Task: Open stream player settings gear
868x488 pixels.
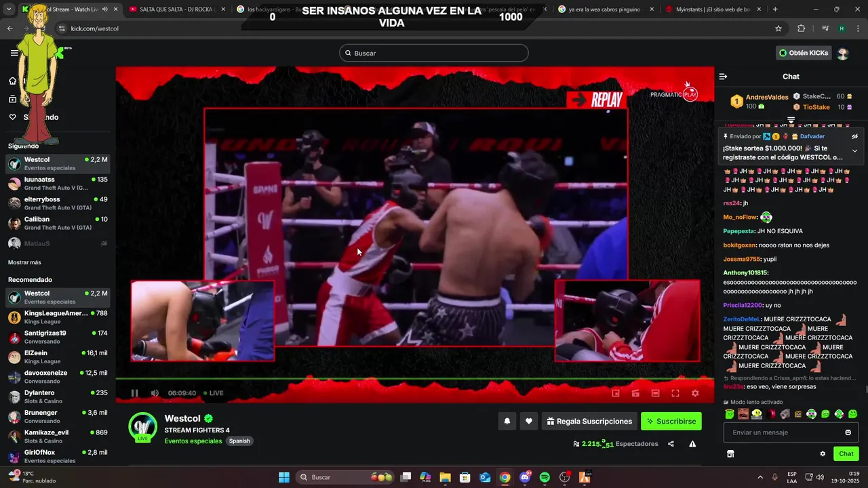Action: click(x=695, y=393)
